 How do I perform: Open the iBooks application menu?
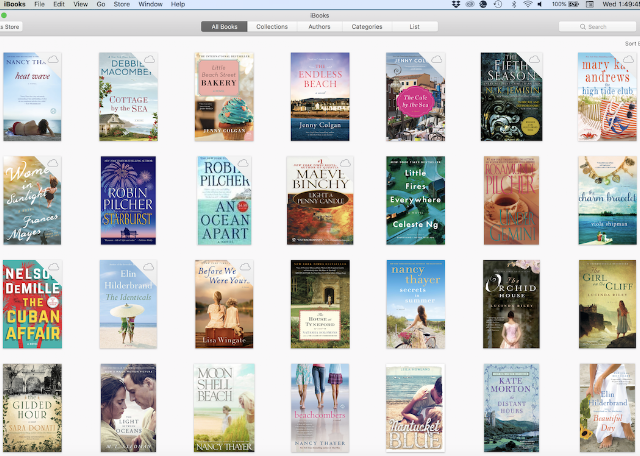[15, 4]
